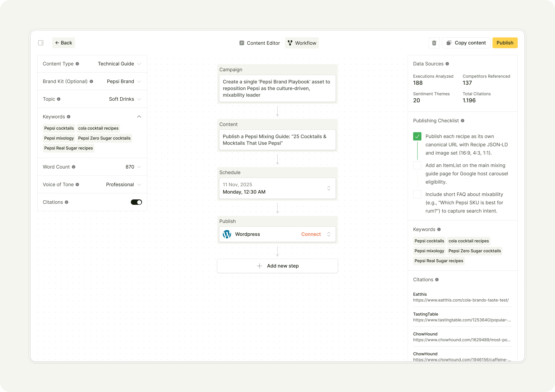Viewport: 555px width, 392px height.
Task: Click the trash delete icon
Action: [x=434, y=43]
